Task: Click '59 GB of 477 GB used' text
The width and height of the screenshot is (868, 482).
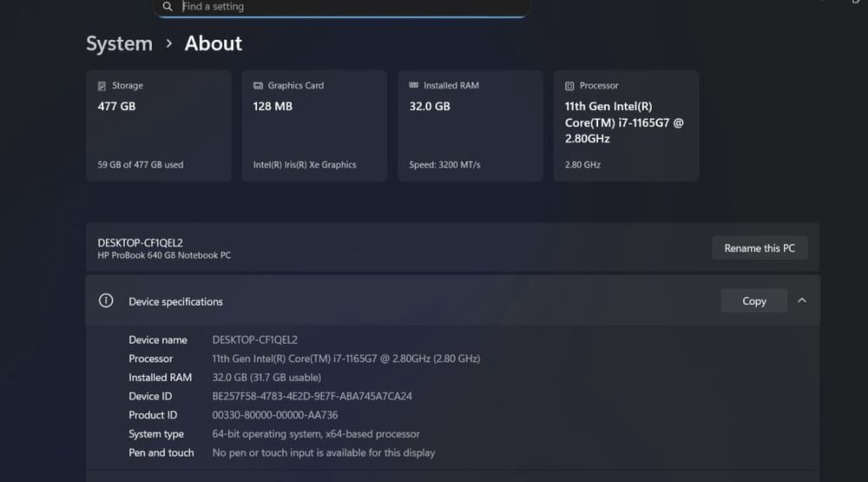Action: [141, 164]
